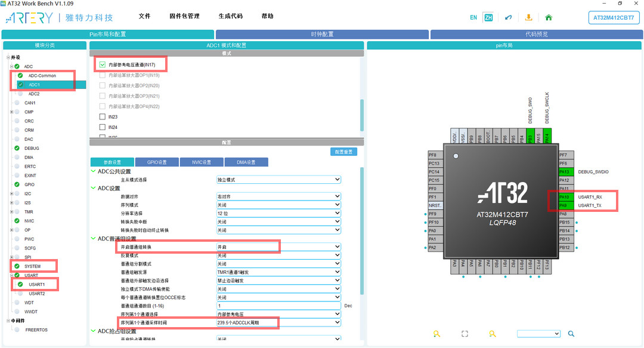Select USART2 in the module tree

tap(36, 293)
